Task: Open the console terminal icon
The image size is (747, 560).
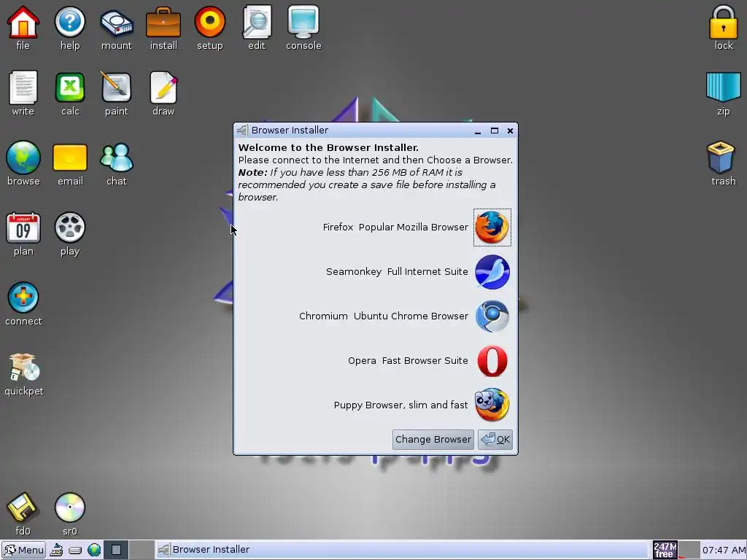Action: [303, 22]
